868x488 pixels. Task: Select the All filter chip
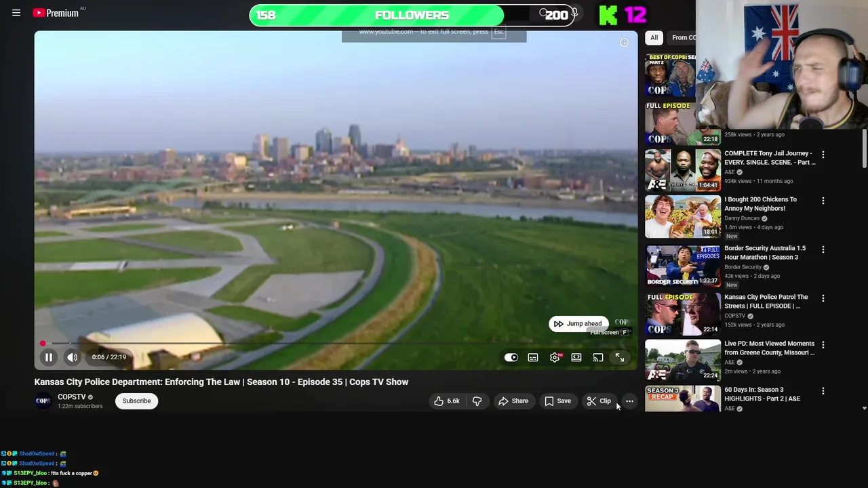[x=654, y=38]
